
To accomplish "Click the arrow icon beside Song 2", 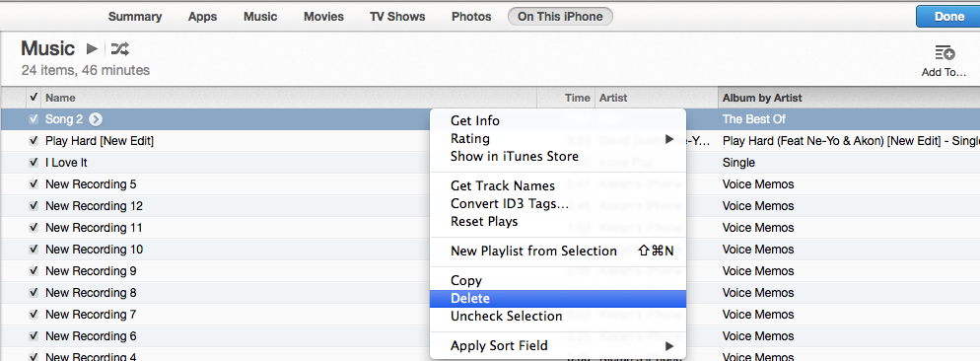I will (95, 119).
